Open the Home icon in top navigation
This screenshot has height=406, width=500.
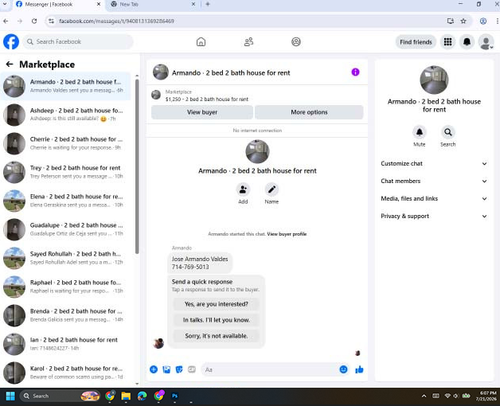click(x=201, y=42)
